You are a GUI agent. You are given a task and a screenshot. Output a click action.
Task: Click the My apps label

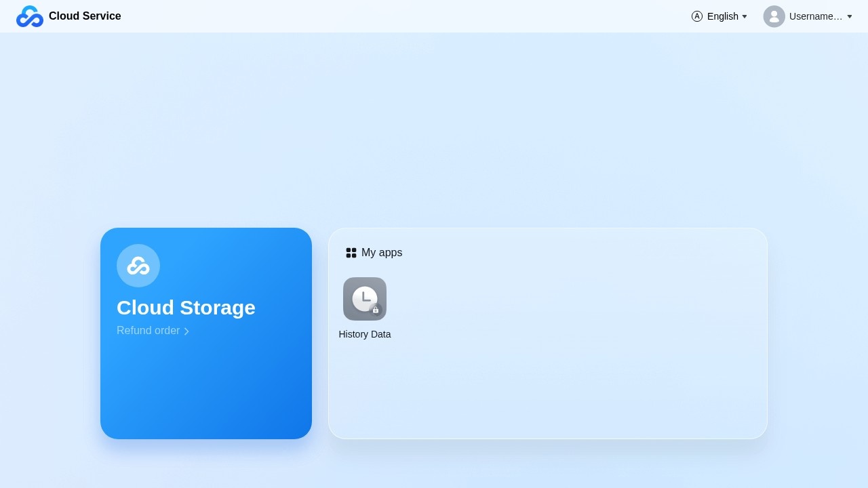click(382, 253)
